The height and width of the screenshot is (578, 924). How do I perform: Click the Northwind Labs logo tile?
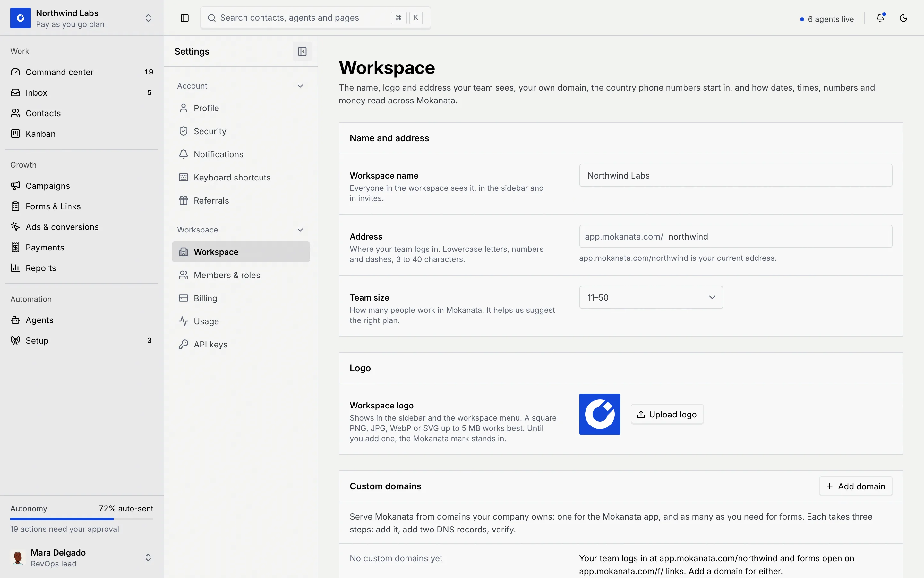click(21, 18)
